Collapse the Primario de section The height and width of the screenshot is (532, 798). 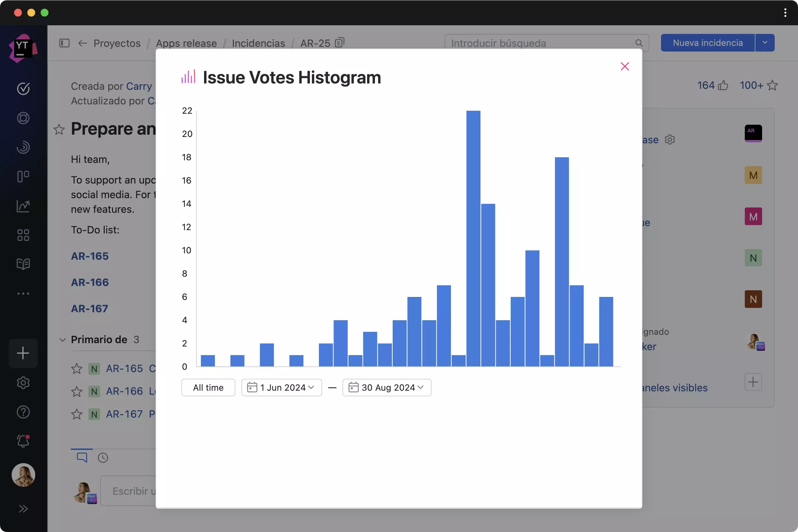click(x=63, y=339)
